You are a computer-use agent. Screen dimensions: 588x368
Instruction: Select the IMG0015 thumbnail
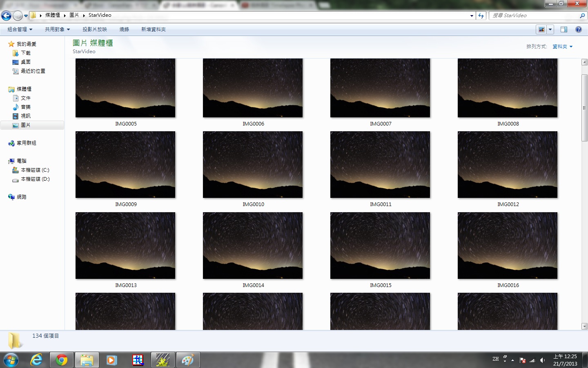pos(380,245)
